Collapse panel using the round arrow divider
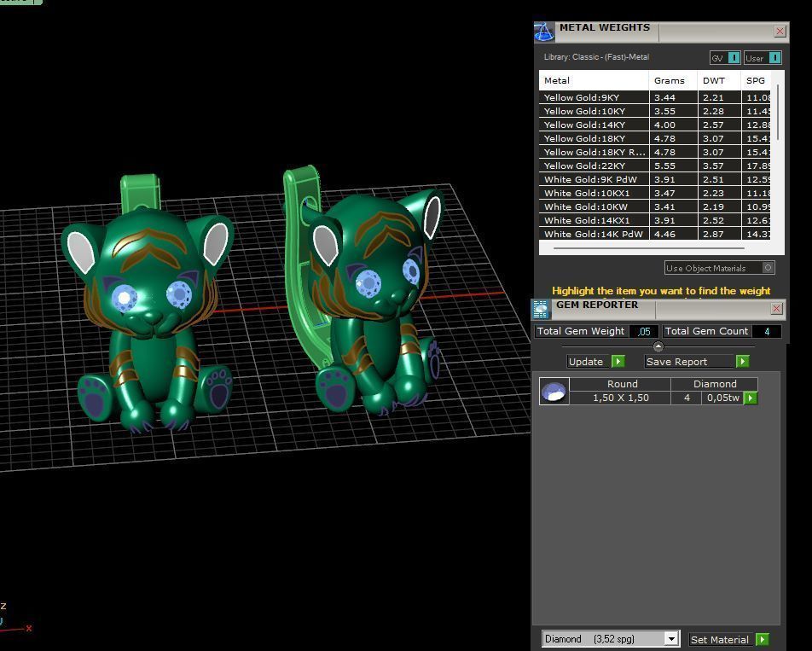This screenshot has width=812, height=651. coord(658,346)
